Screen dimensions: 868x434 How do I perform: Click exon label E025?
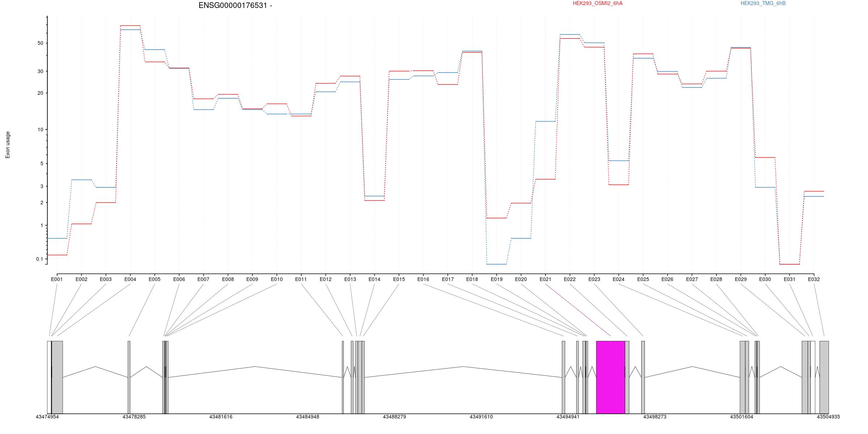(643, 279)
